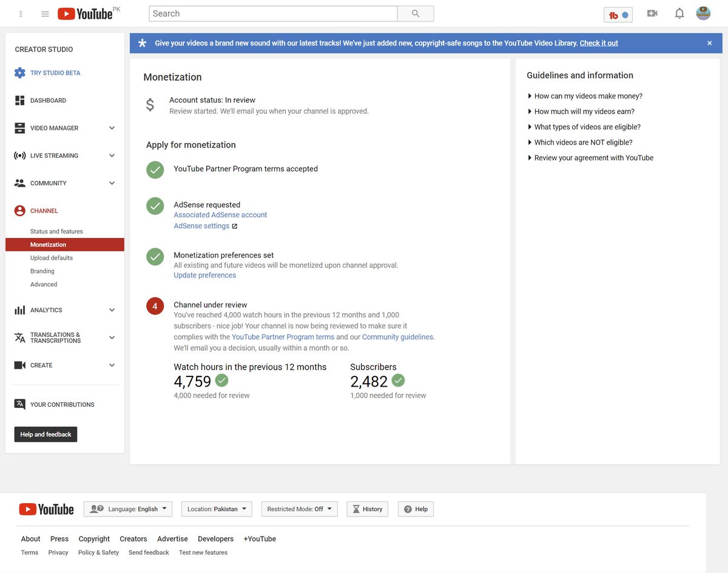Expand the Create section chevron
The image size is (728, 573).
pyautogui.click(x=112, y=365)
